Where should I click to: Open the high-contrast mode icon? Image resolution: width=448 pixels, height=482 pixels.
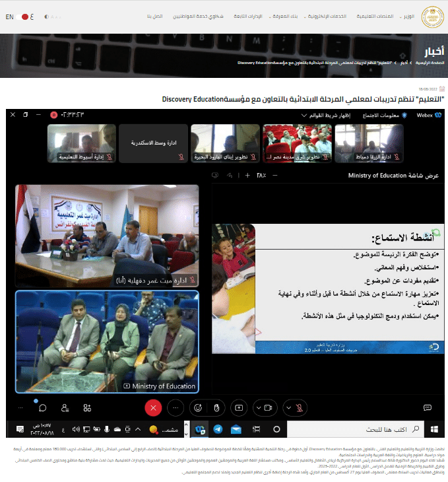(46, 17)
